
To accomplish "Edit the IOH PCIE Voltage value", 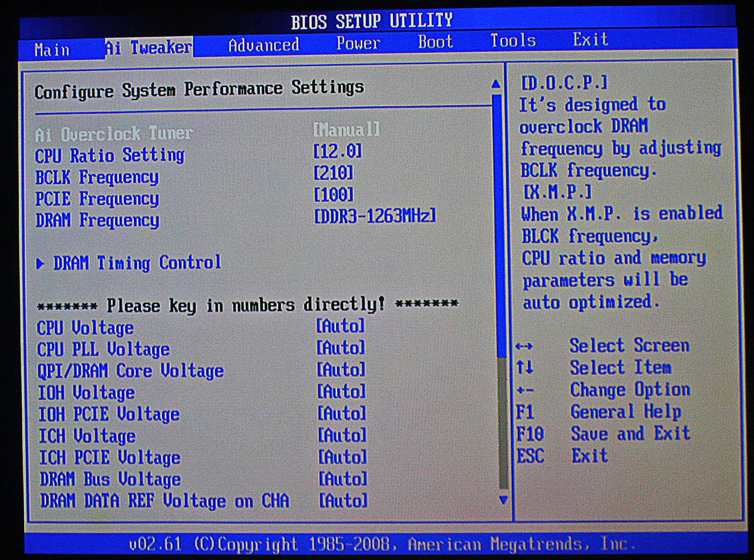I will pyautogui.click(x=340, y=414).
